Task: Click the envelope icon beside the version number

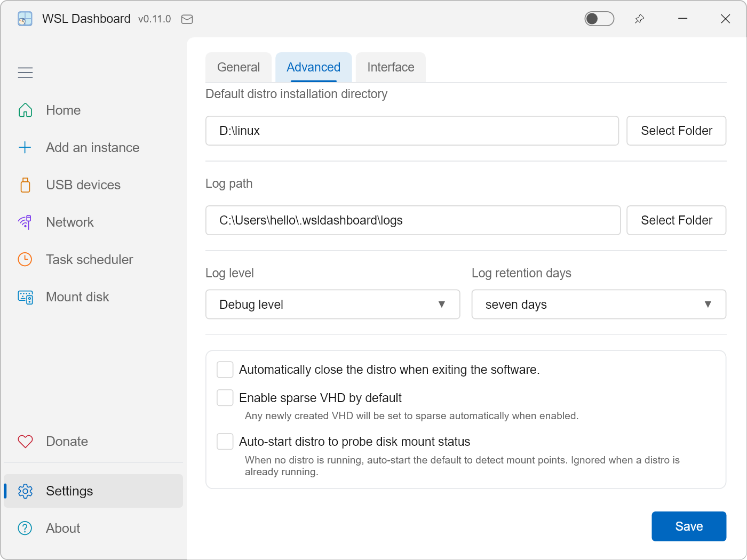Action: (187, 19)
